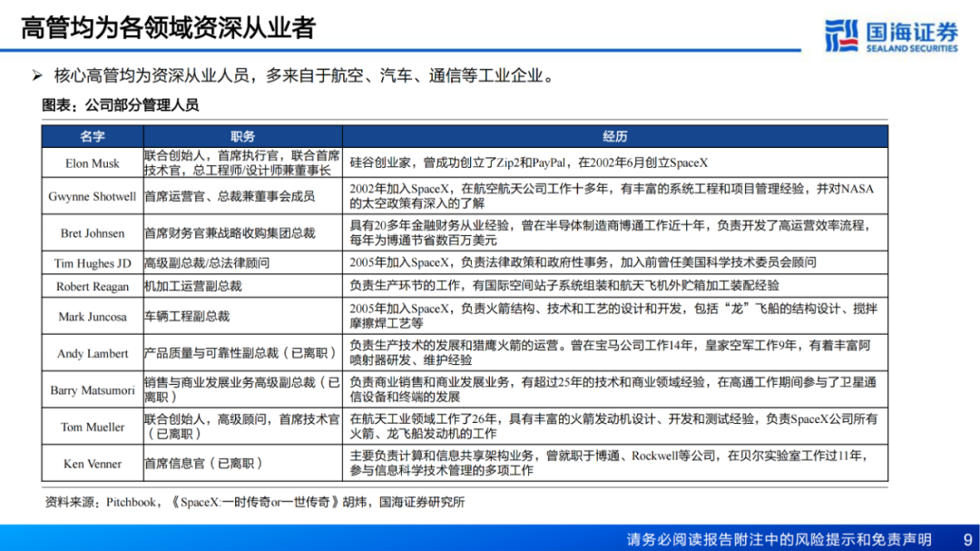
Task: Click the 产品质量与可靠性副总裁（已离职） cell
Action: [243, 353]
